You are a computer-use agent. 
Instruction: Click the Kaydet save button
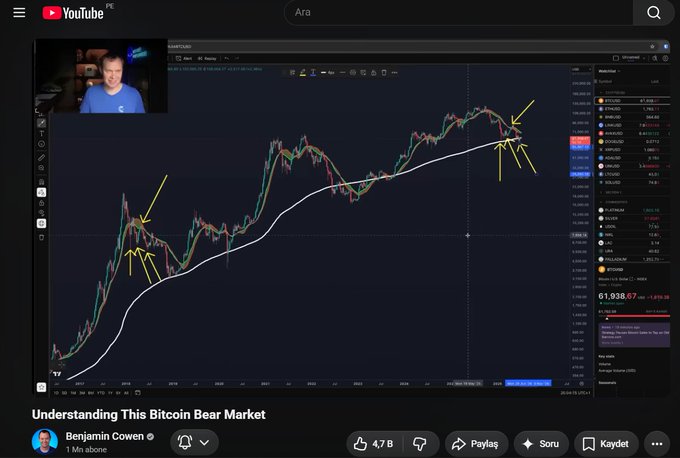[x=606, y=444]
